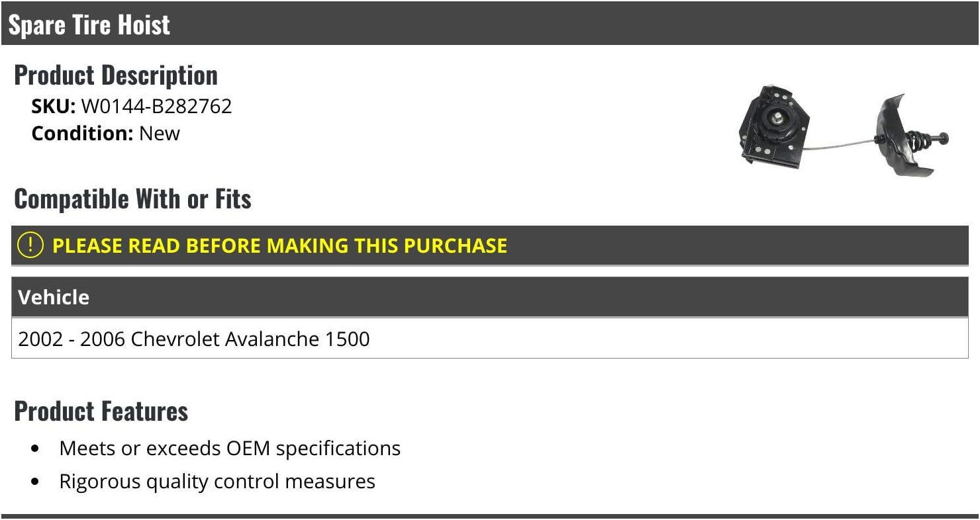Select the 'Spare Tire Hoist' title bar
Image resolution: width=980 pixels, height=520 pixels.
point(490,24)
